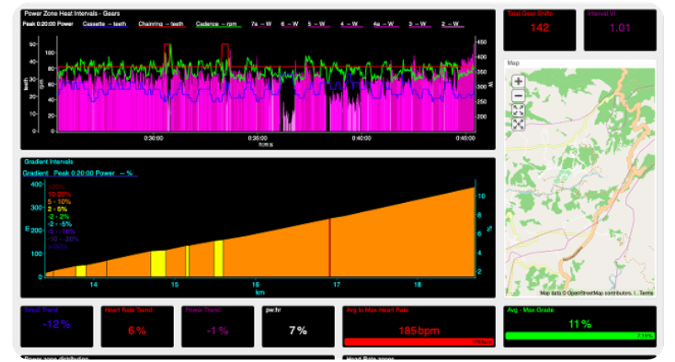Click the green Avg - Max Grade bar
This screenshot has width=675, height=362.
(580, 336)
